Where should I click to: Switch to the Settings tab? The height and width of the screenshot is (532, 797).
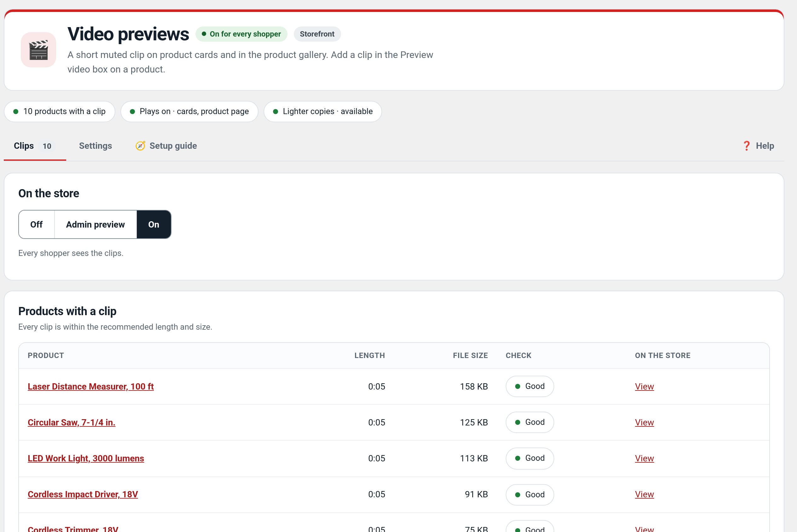(95, 146)
